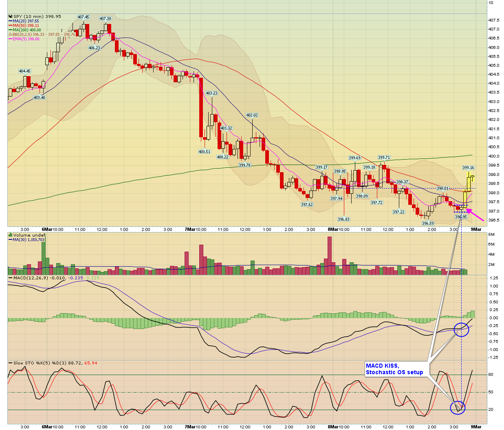
Task: Click the MACD KISS annotation text box
Action: (394, 369)
